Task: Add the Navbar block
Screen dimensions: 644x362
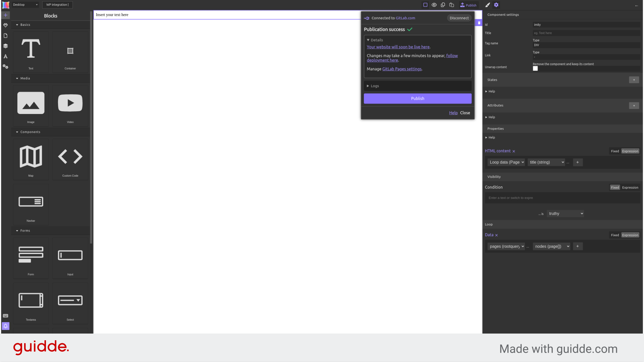Action: (31, 204)
